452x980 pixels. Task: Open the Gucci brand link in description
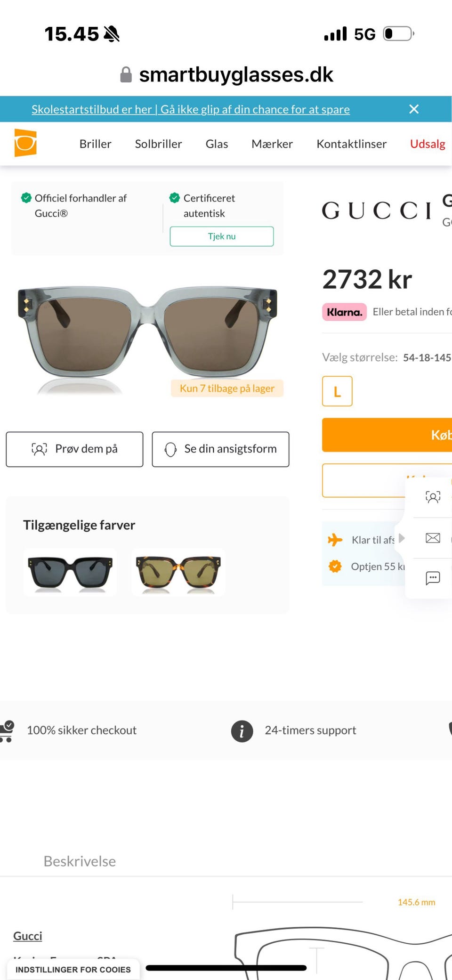point(27,936)
